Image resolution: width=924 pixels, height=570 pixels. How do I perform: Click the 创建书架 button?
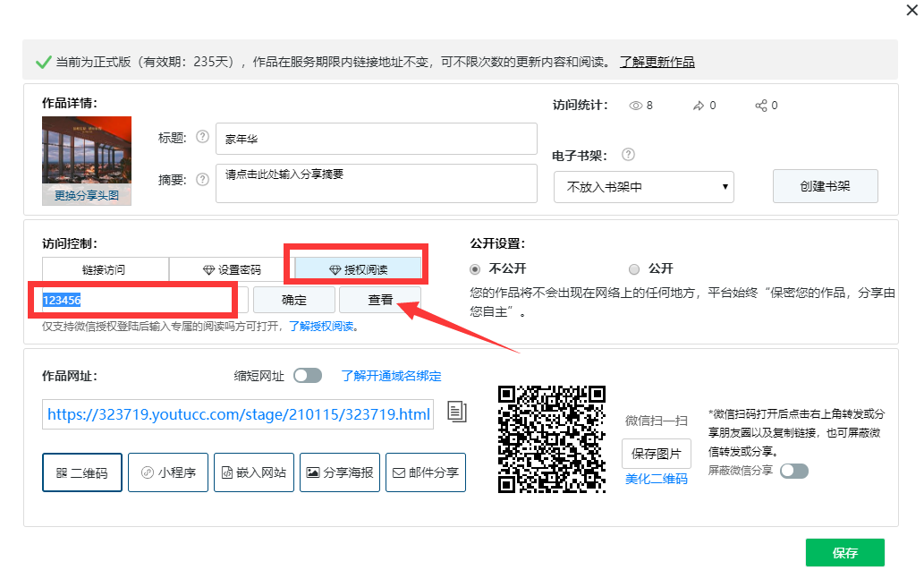pyautogui.click(x=825, y=186)
